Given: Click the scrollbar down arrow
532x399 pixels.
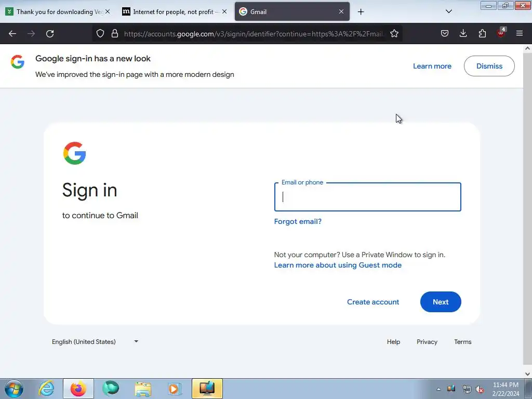Looking at the screenshot, I should tap(527, 374).
